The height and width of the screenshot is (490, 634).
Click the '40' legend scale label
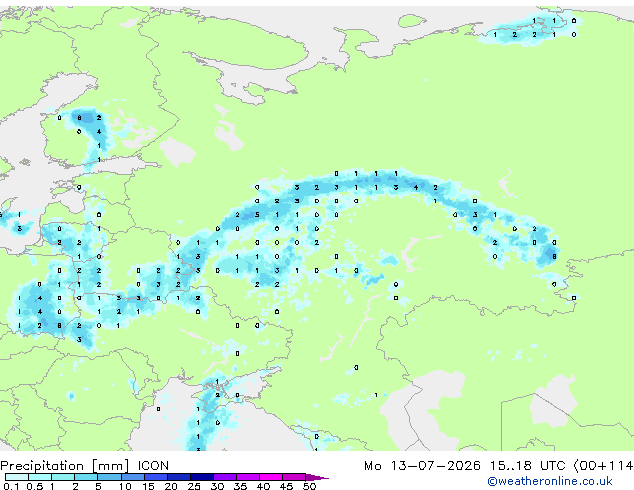263,486
